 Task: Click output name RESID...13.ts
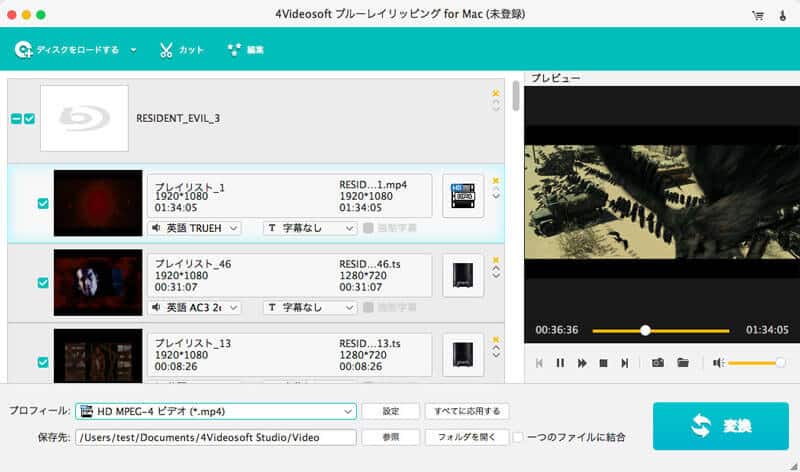click(369, 343)
